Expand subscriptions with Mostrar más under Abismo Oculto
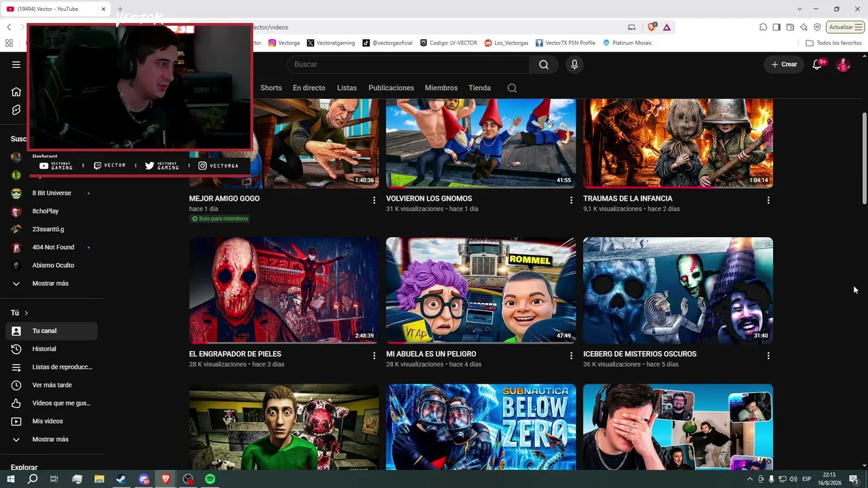 point(52,283)
